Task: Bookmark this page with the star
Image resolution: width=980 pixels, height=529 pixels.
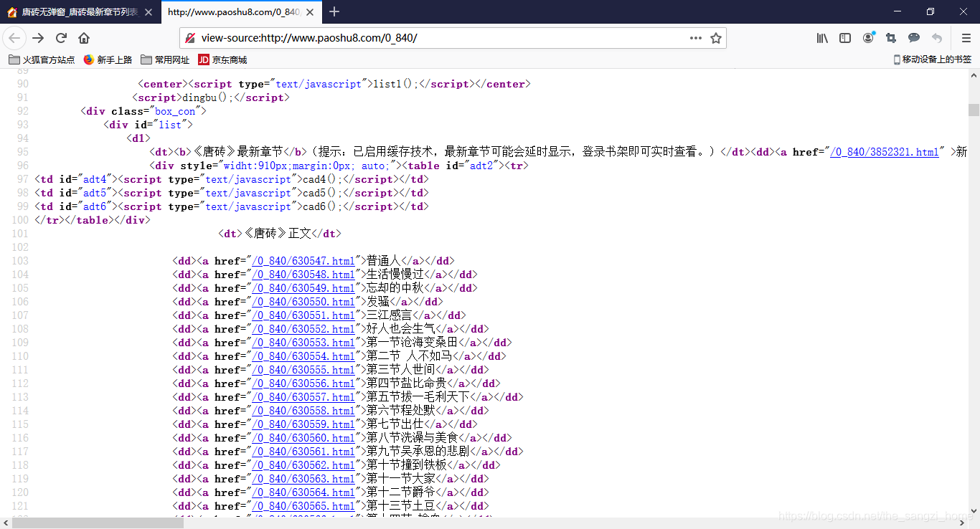Action: pyautogui.click(x=716, y=38)
